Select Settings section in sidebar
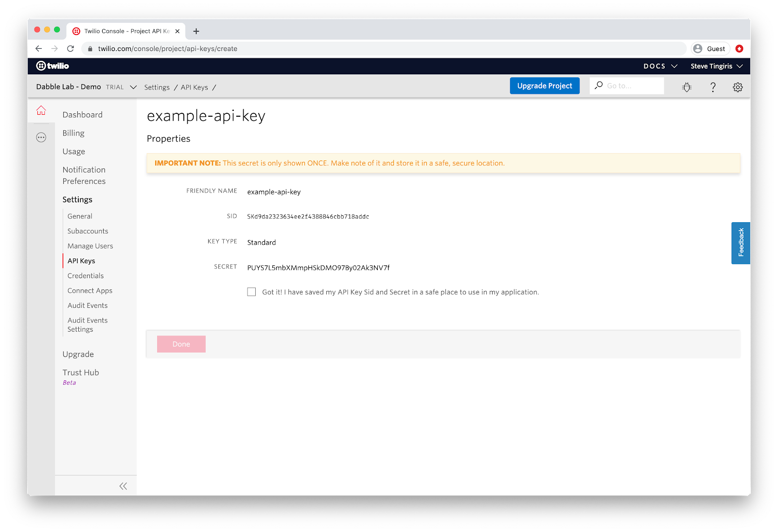 click(77, 199)
